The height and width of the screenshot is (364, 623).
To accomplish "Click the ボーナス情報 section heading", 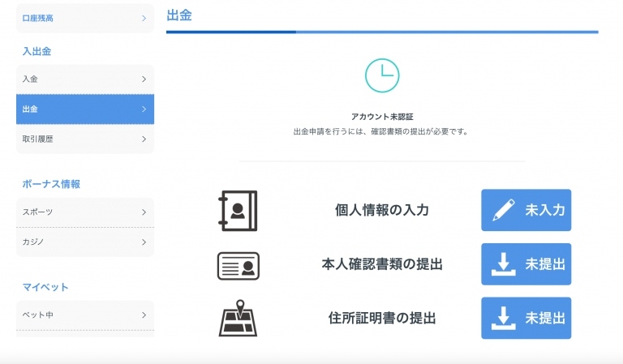I will coord(51,184).
